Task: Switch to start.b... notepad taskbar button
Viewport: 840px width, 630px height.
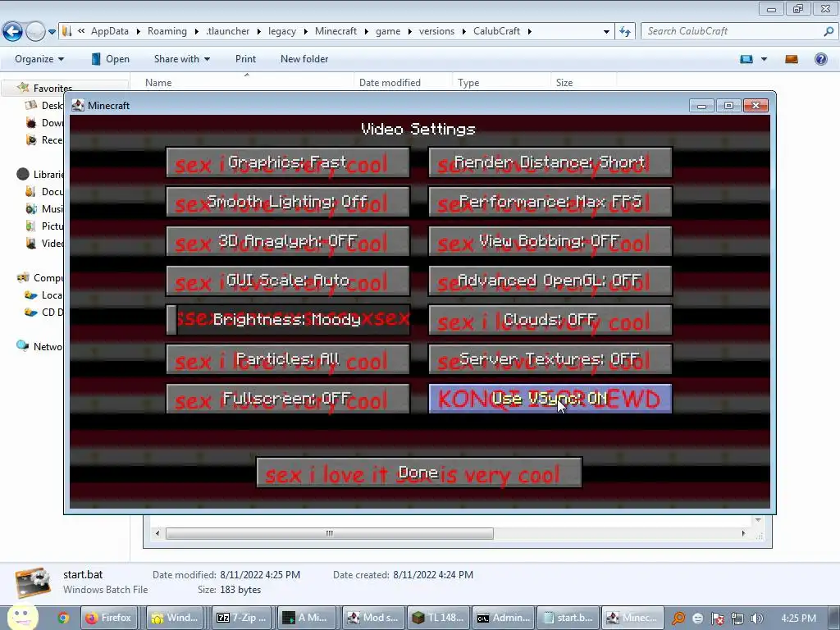Action: pos(568,618)
